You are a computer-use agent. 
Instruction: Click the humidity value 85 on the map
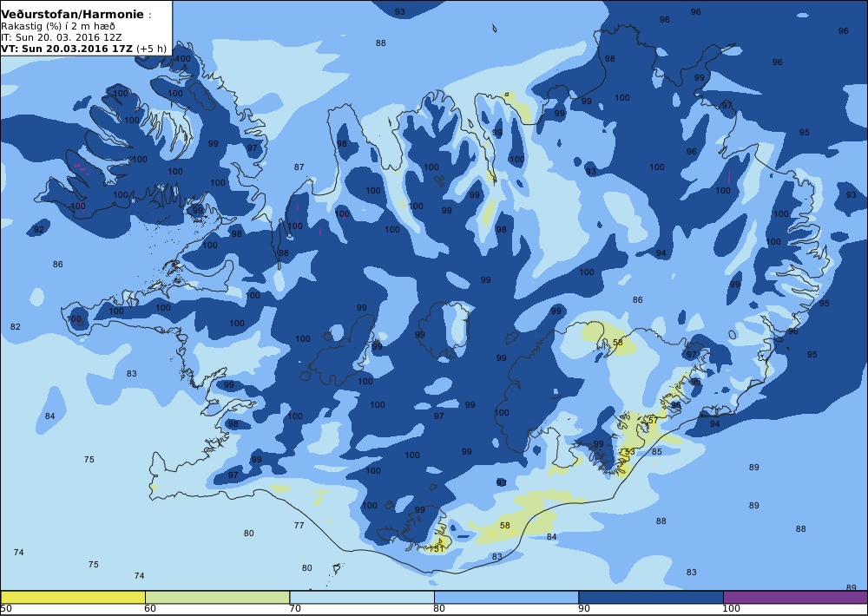[656, 452]
